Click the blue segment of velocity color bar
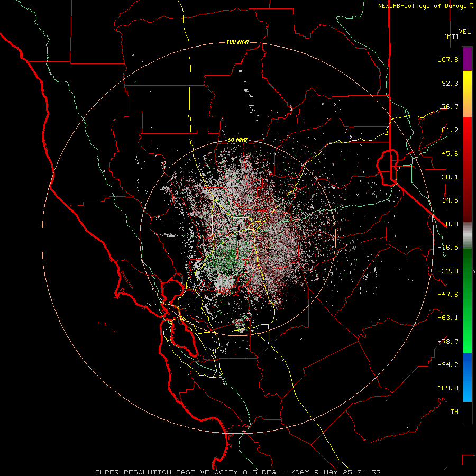Viewport: 476px width, 476px height. click(x=467, y=377)
